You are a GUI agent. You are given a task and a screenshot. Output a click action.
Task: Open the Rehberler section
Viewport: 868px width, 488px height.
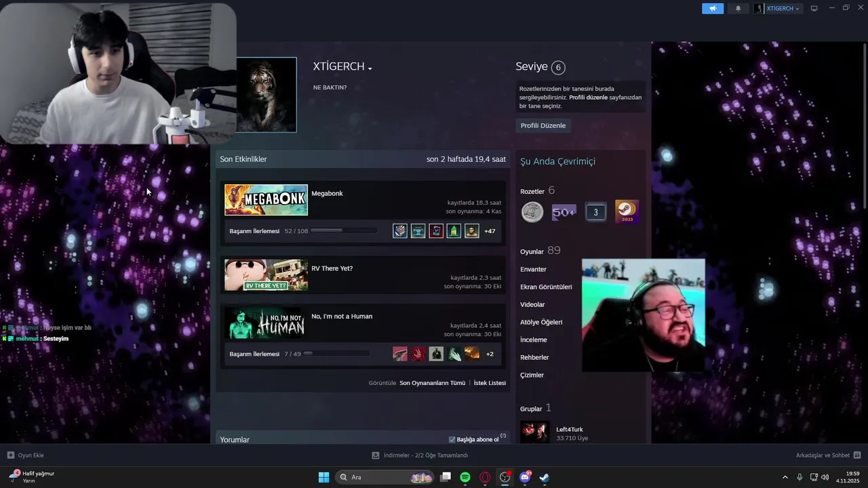click(534, 357)
